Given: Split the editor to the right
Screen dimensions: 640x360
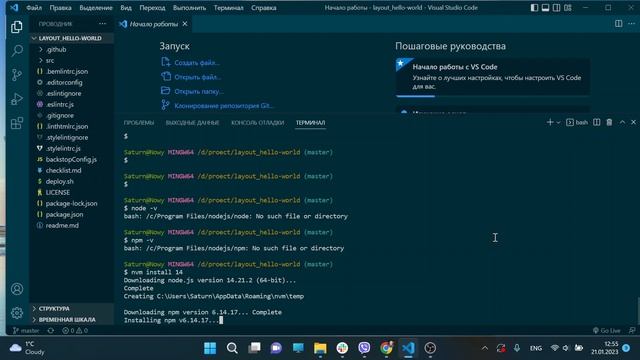Looking at the screenshot, I should tap(618, 24).
